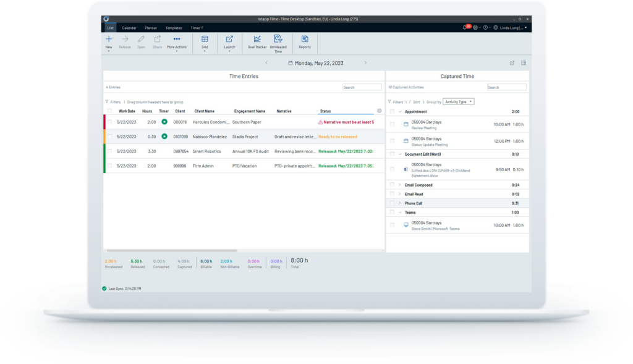Click the Captured Time search field
Viewport: 633px width, 364px height.
pyautogui.click(x=507, y=87)
